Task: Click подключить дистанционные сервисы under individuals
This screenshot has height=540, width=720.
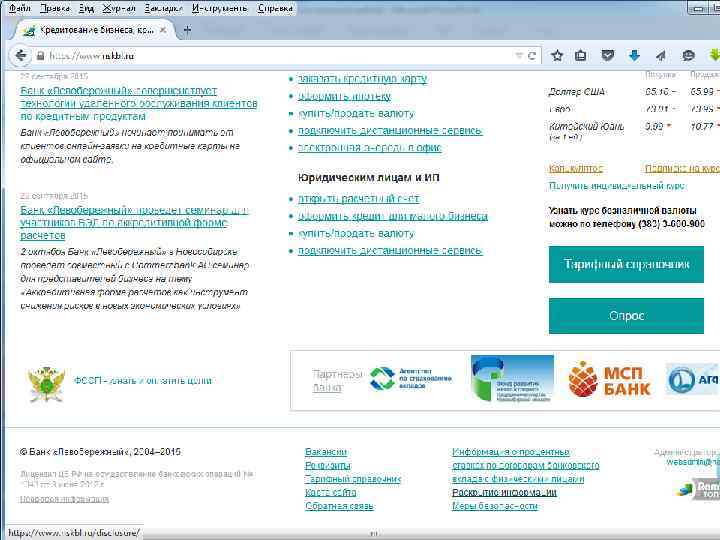Action: tap(390, 131)
